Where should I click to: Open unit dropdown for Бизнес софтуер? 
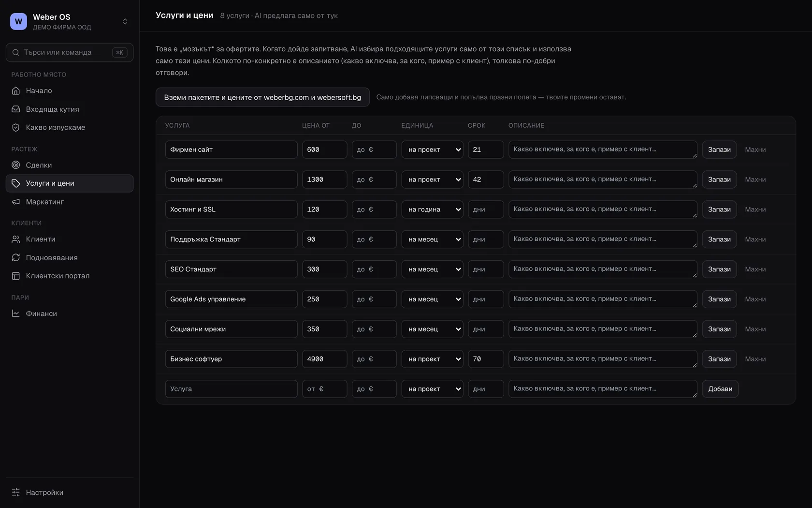[x=432, y=359]
